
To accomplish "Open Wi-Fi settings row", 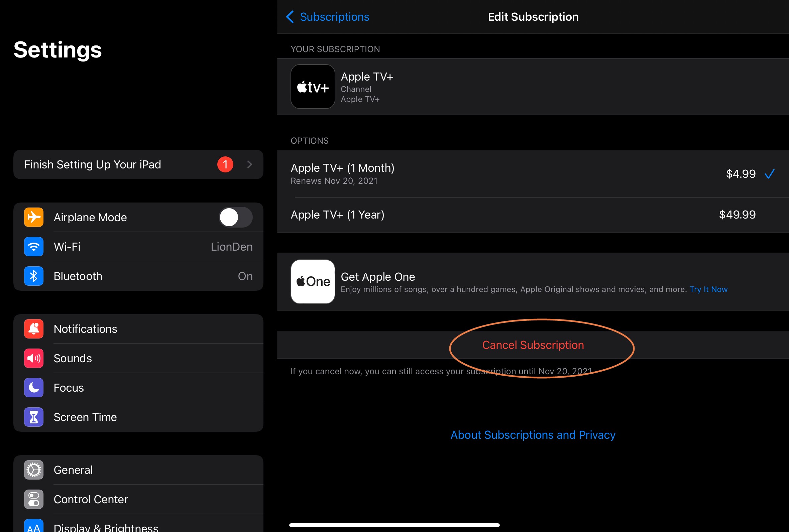I will pos(138,247).
